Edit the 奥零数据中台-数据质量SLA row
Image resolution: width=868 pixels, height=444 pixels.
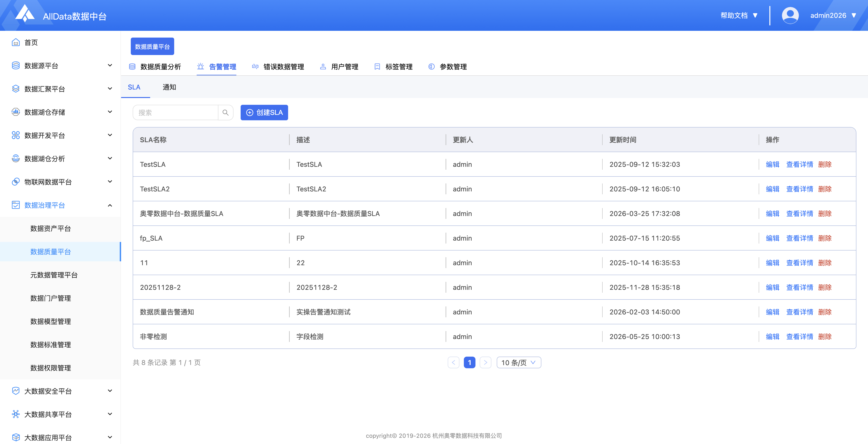click(772, 214)
